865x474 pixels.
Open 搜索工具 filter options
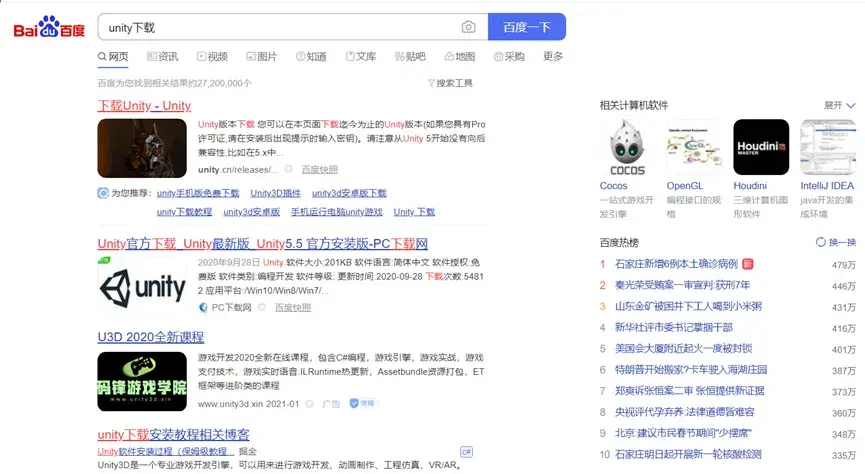click(x=450, y=83)
